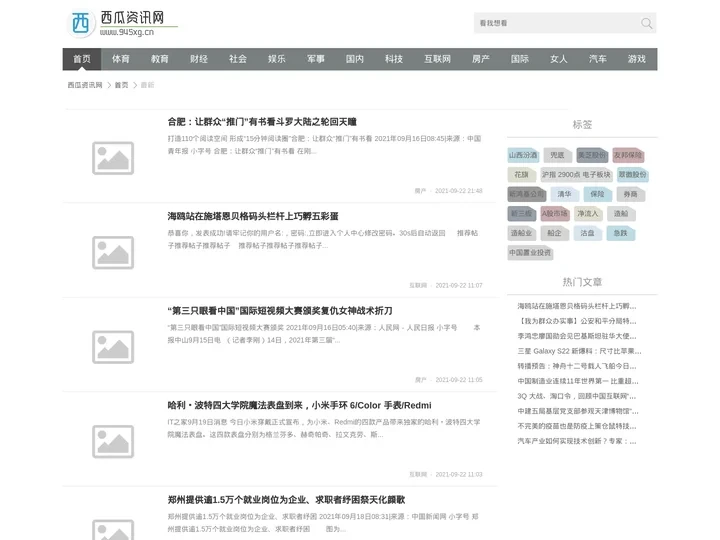Screen dimensions: 720x540
Task: Switch to the 财经 section
Action: pos(199,59)
